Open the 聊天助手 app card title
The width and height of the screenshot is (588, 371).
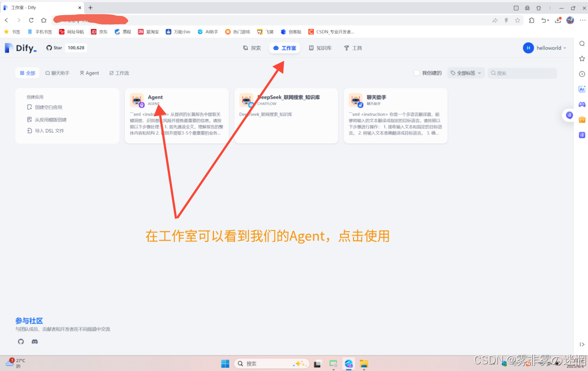tap(376, 97)
